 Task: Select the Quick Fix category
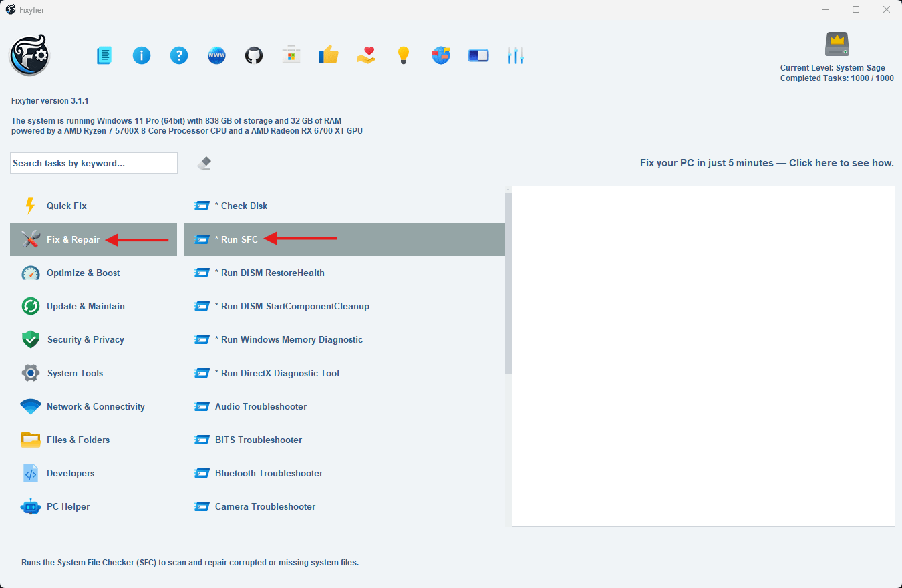point(94,206)
